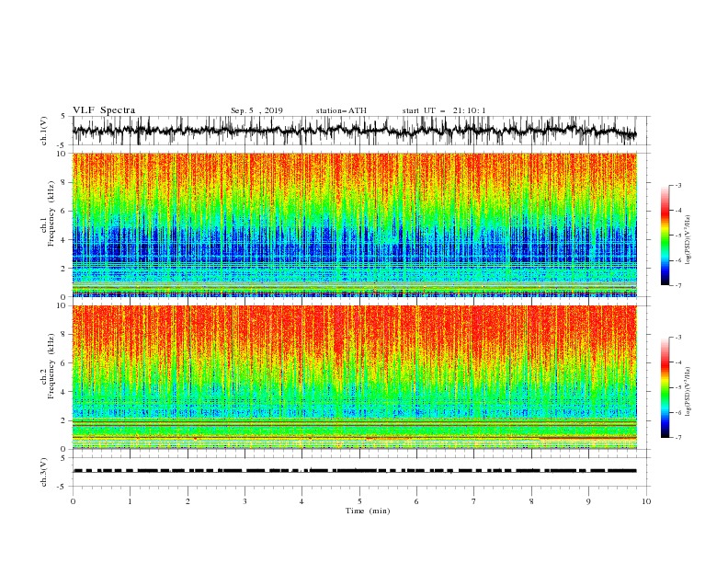The width and height of the screenshot is (728, 563).
Task: Click the "-3" tick of ch.2 colorbar
Action: coord(678,338)
